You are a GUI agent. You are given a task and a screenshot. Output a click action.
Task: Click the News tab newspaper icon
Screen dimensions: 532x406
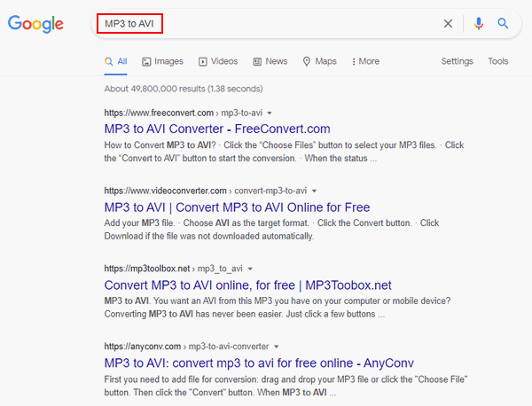pyautogui.click(x=257, y=62)
